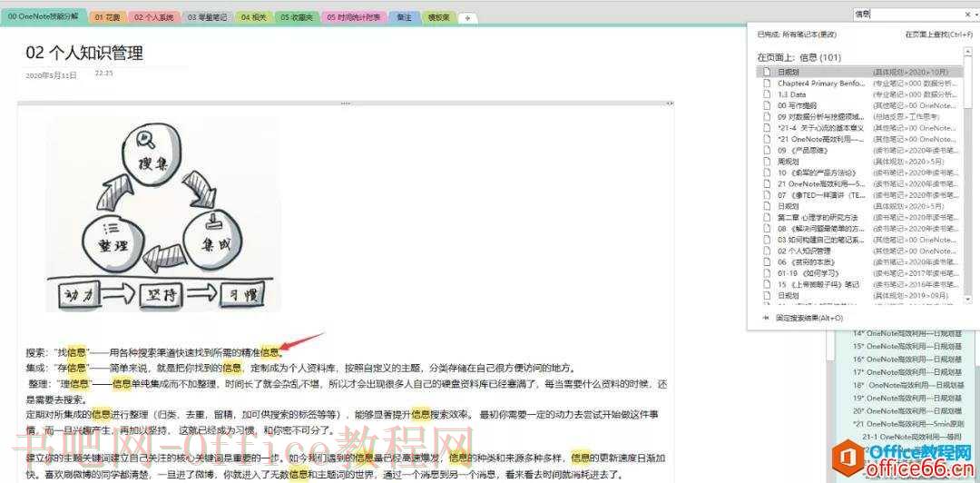Open page 19* OneNote高效利用 in page list

[x=906, y=398]
